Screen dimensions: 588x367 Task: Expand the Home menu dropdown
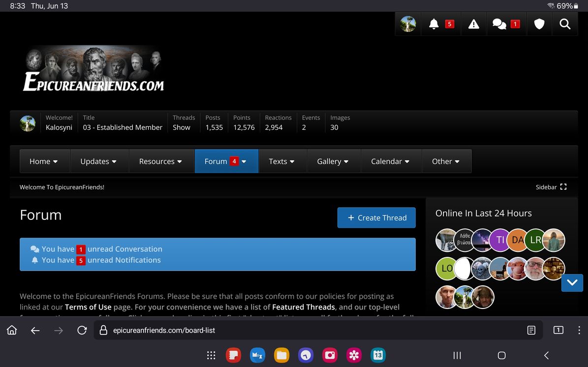(x=43, y=161)
